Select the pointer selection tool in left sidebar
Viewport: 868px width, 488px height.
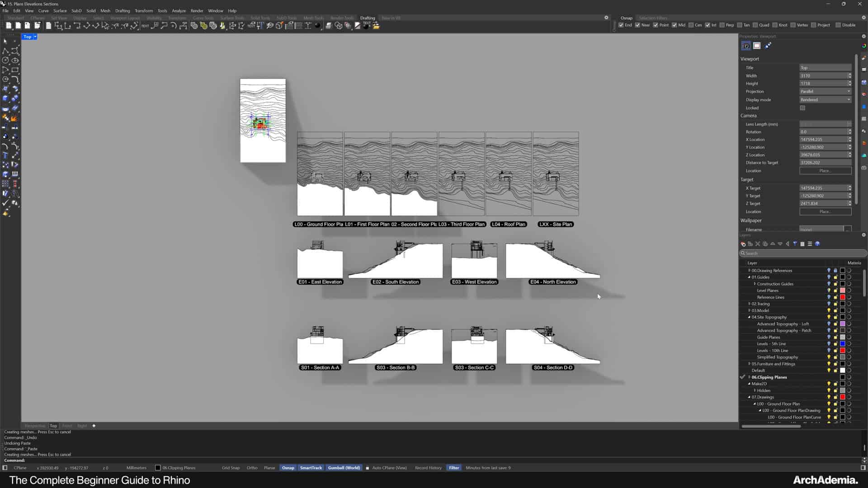coord(5,41)
